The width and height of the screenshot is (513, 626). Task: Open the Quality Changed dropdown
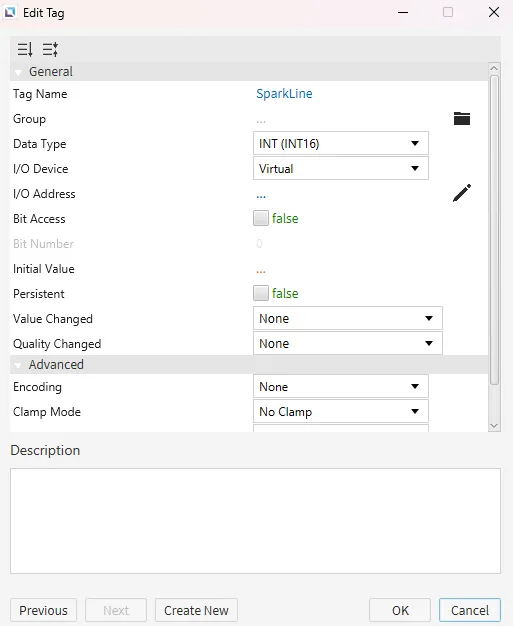[348, 343]
